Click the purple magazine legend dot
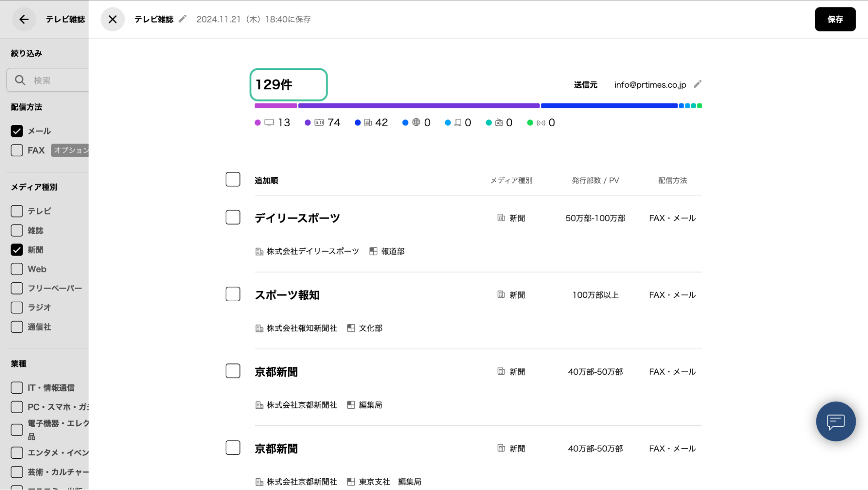The image size is (868, 490). [307, 123]
